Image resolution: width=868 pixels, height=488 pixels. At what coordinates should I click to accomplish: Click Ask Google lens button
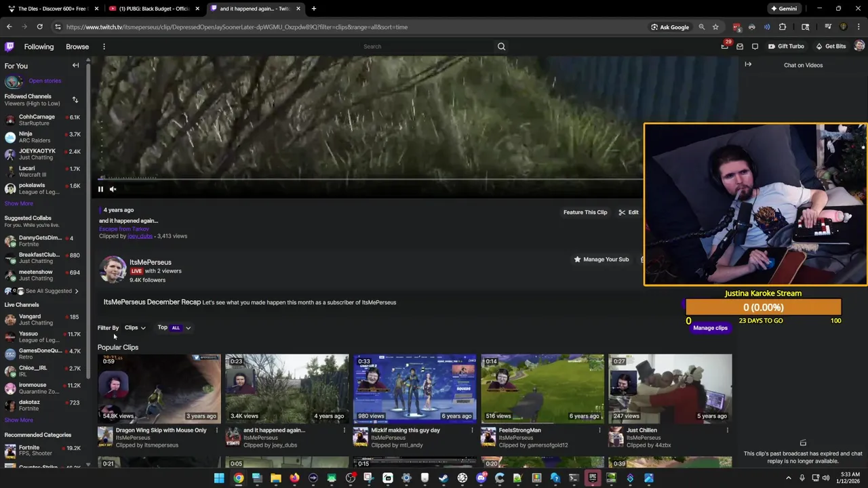pos(670,27)
